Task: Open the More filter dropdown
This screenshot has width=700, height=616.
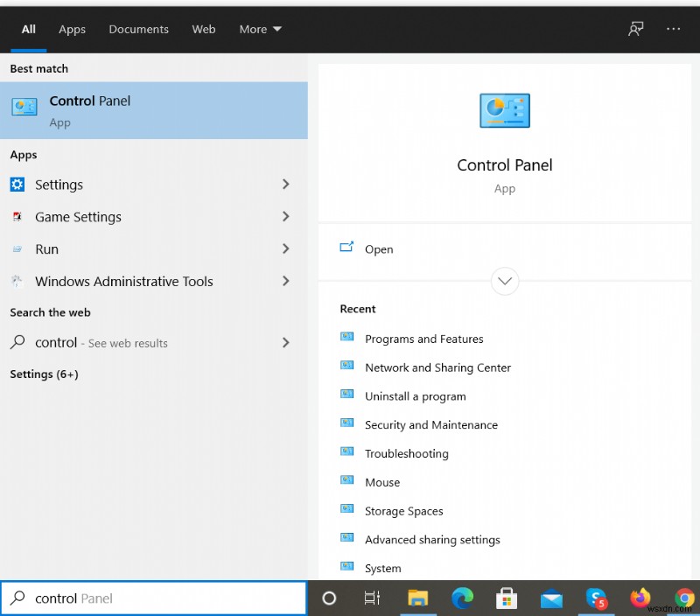Action: [x=260, y=29]
